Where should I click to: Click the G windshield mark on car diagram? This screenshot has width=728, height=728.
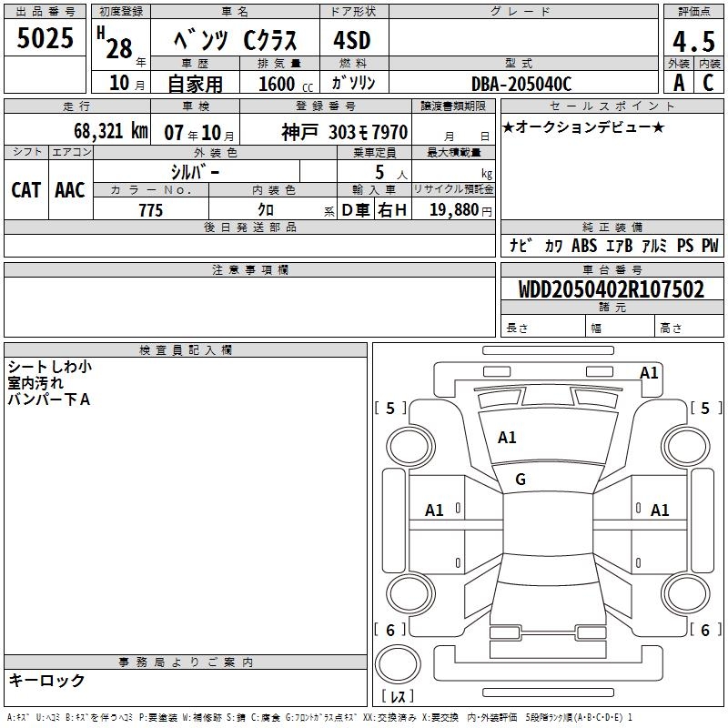521,479
